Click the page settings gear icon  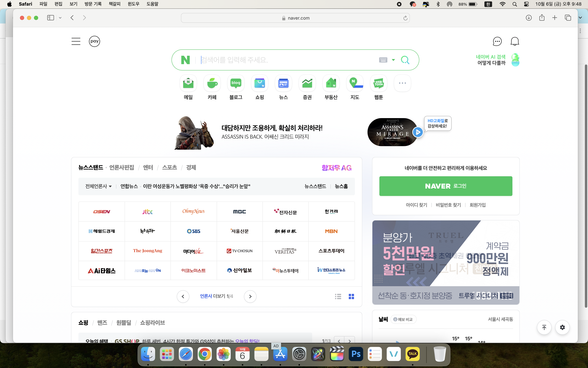(562, 327)
